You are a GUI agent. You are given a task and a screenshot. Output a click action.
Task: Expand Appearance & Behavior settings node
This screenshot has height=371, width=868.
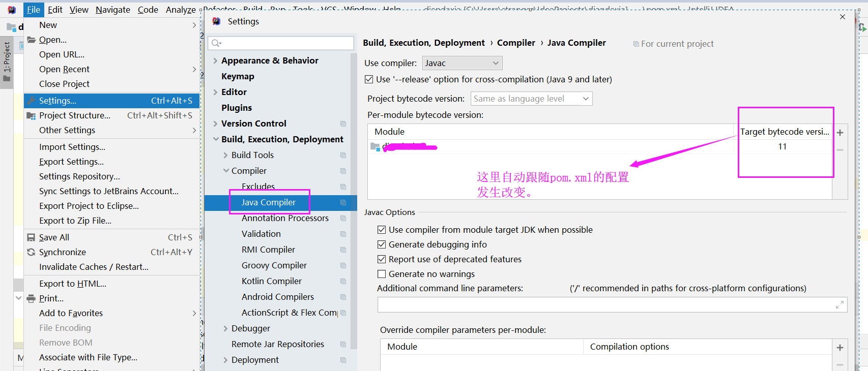tap(215, 60)
